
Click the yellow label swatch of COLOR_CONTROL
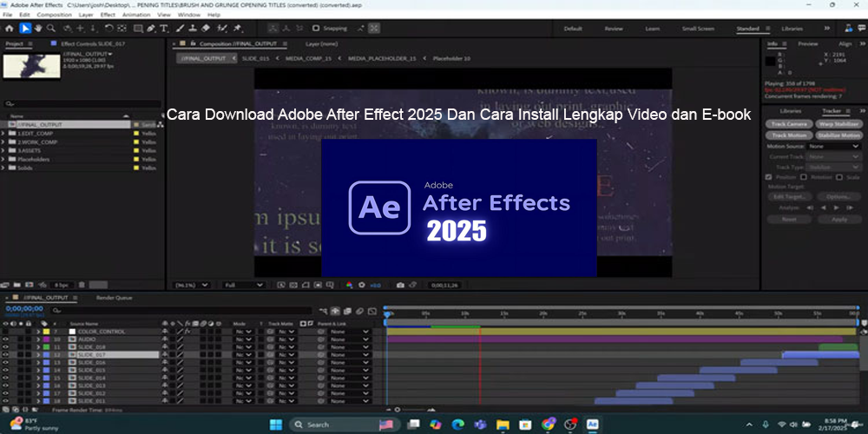[x=47, y=332]
